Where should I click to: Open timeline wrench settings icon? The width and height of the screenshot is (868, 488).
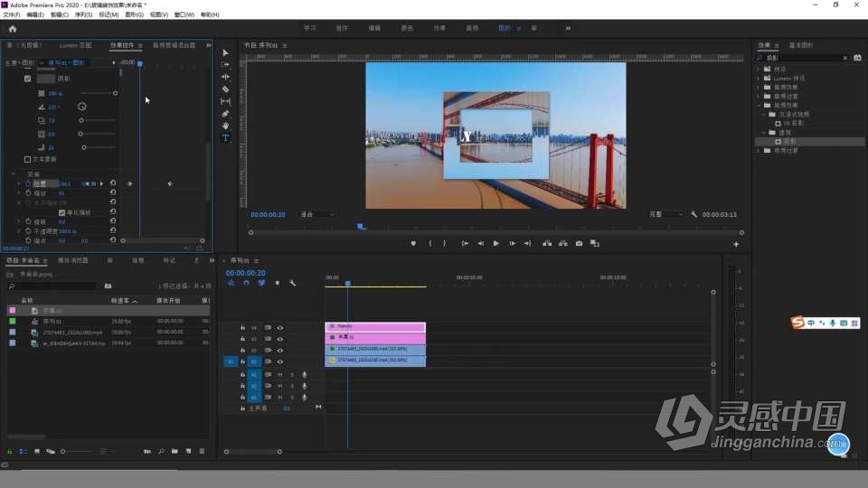(x=292, y=283)
